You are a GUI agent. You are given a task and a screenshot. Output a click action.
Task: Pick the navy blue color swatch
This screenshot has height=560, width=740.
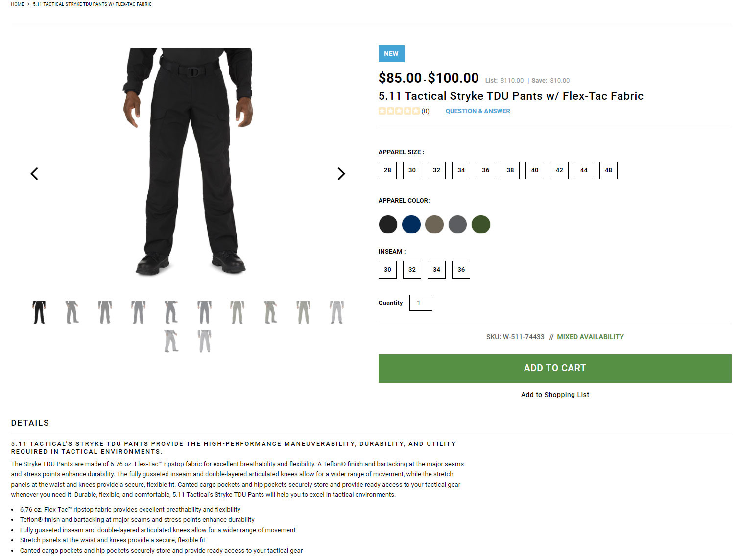(x=411, y=225)
